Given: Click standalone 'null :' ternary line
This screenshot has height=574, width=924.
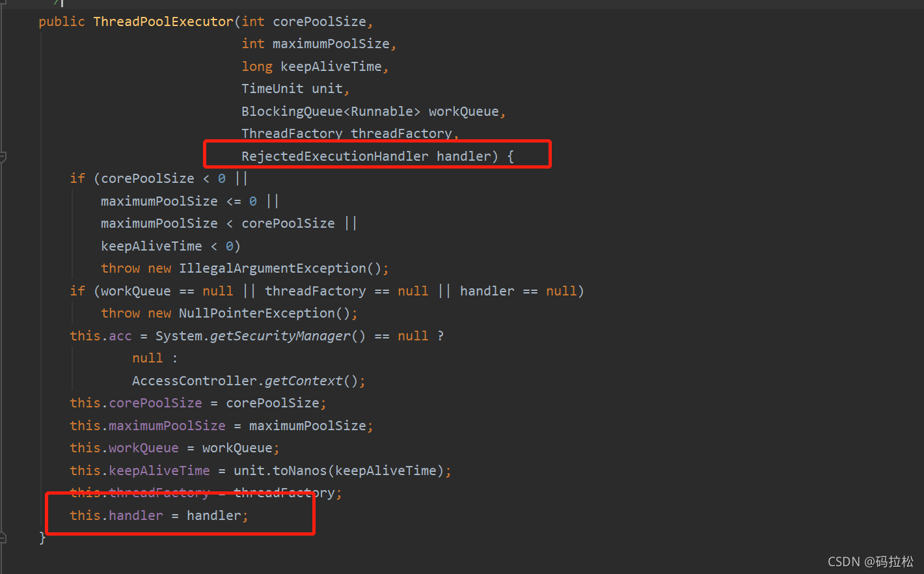Looking at the screenshot, I should coord(156,358).
